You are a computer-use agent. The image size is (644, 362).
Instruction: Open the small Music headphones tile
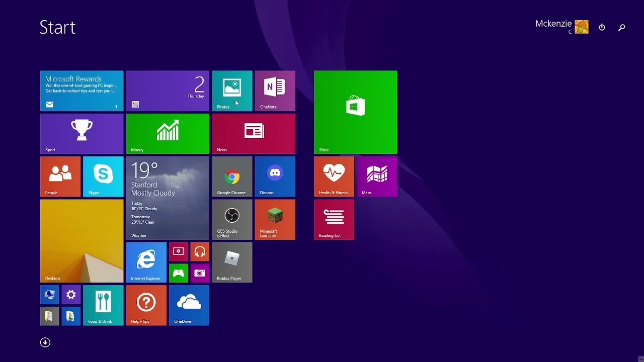[x=200, y=251]
